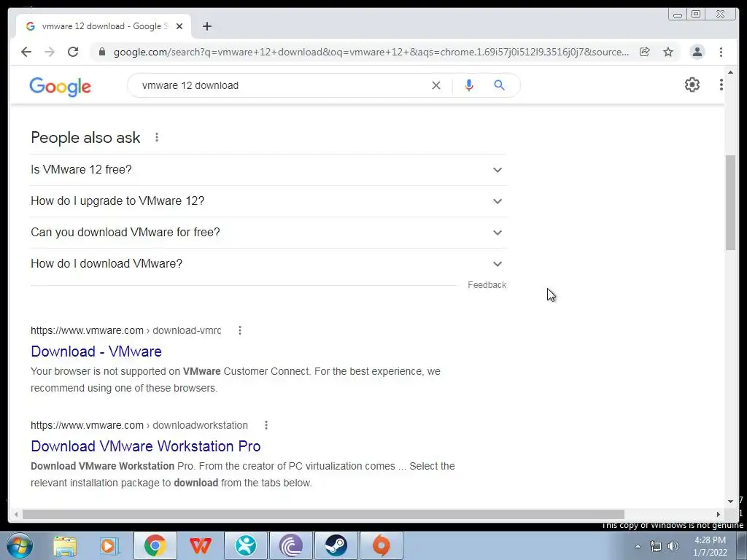The height and width of the screenshot is (560, 747).
Task: Close the vmware 12 download tab
Action: 179,26
